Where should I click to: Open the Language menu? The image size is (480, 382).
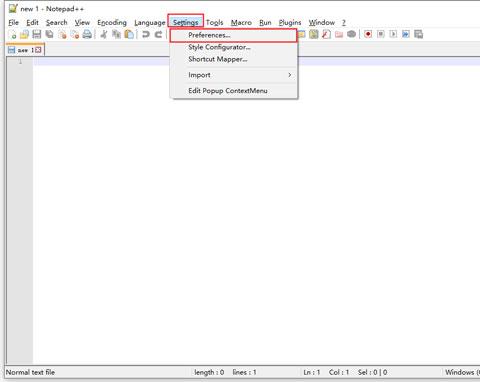point(150,23)
